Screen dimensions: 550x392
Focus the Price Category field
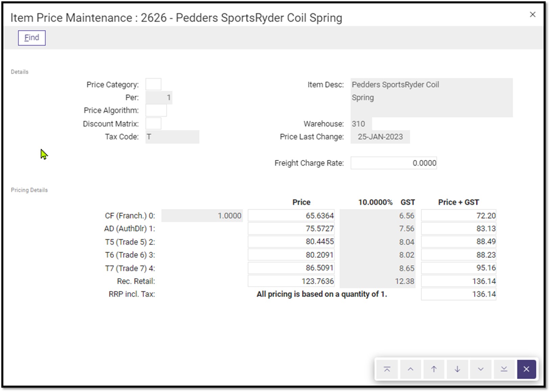(153, 84)
